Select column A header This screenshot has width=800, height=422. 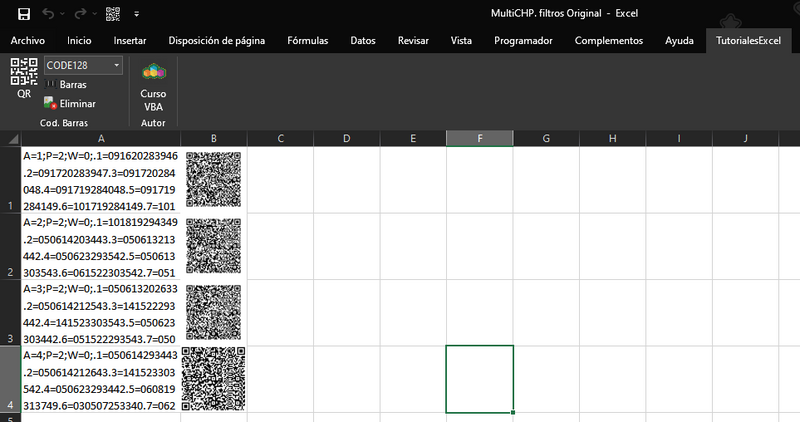pos(101,139)
